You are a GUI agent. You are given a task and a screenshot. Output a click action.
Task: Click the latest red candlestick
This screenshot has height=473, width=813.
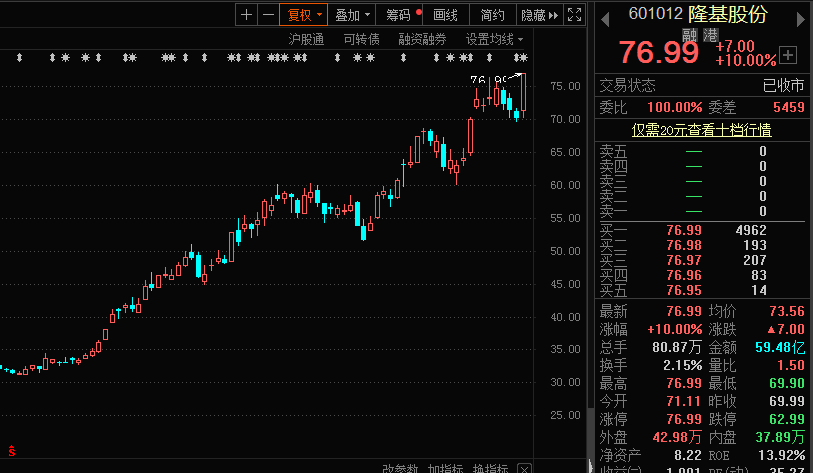[523, 92]
